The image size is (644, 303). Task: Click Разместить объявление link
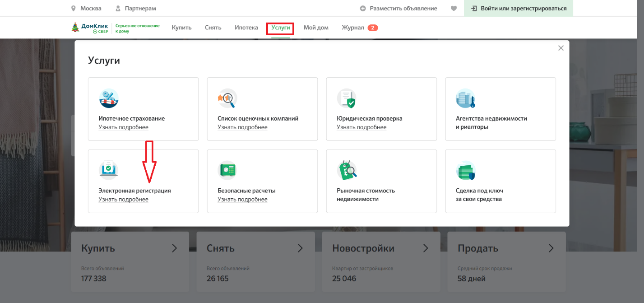click(398, 9)
